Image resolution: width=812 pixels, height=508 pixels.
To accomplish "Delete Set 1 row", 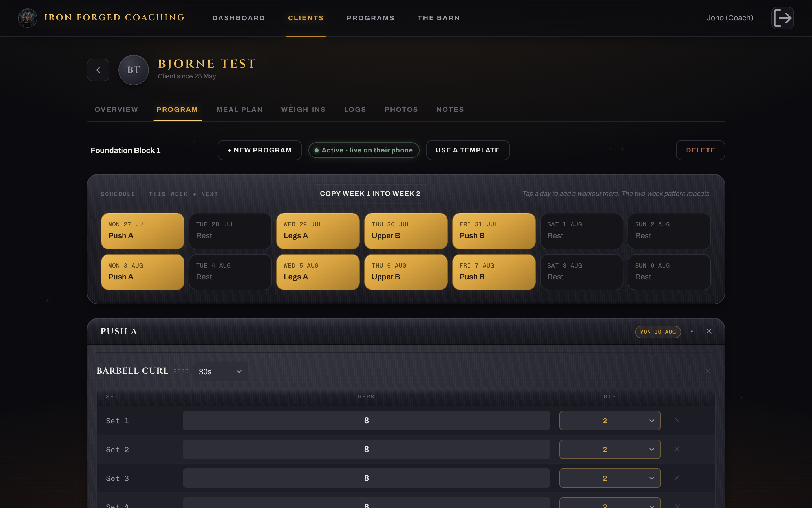I will coord(677,420).
